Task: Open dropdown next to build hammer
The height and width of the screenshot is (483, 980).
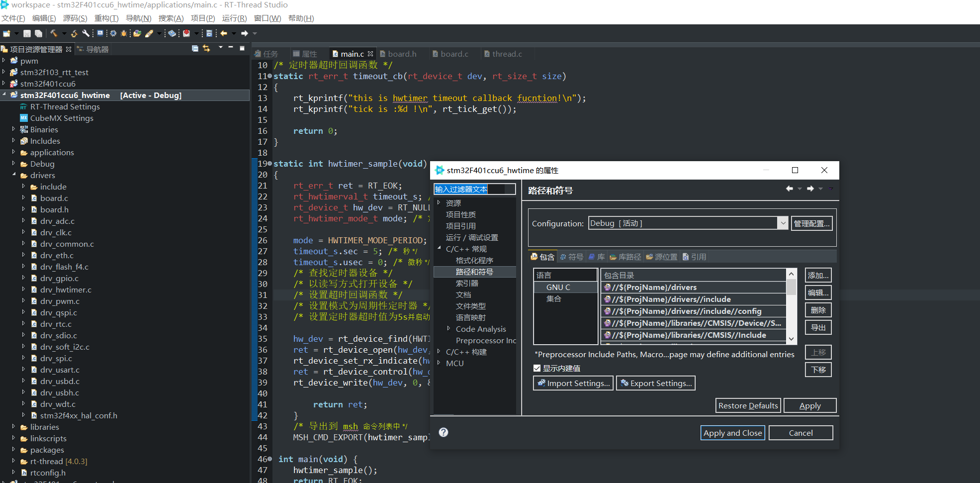Action: coord(64,33)
